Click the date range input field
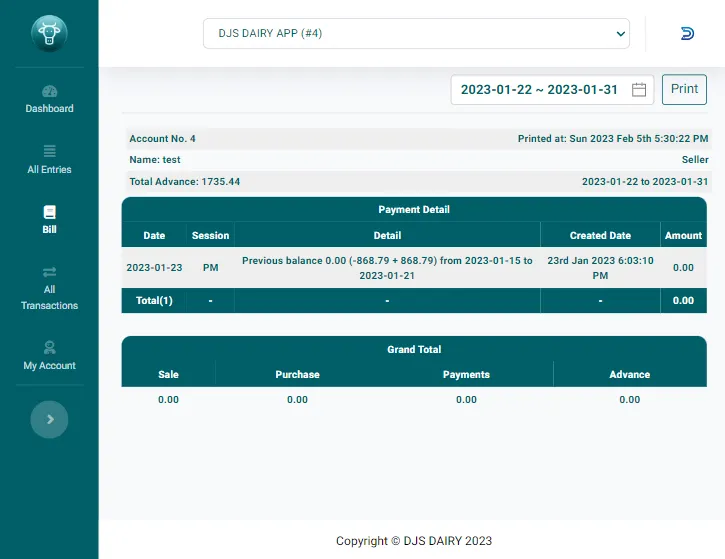The width and height of the screenshot is (725, 559). (552, 90)
